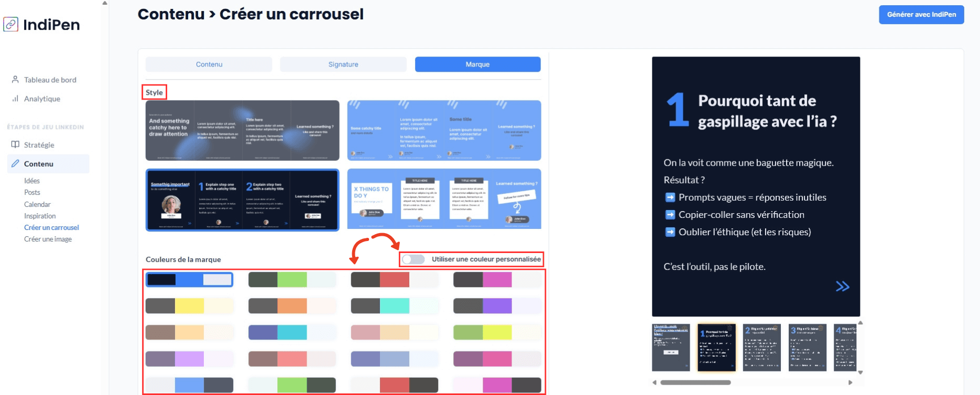
Task: Pick the gray-green brand color palette
Action: 292,280
